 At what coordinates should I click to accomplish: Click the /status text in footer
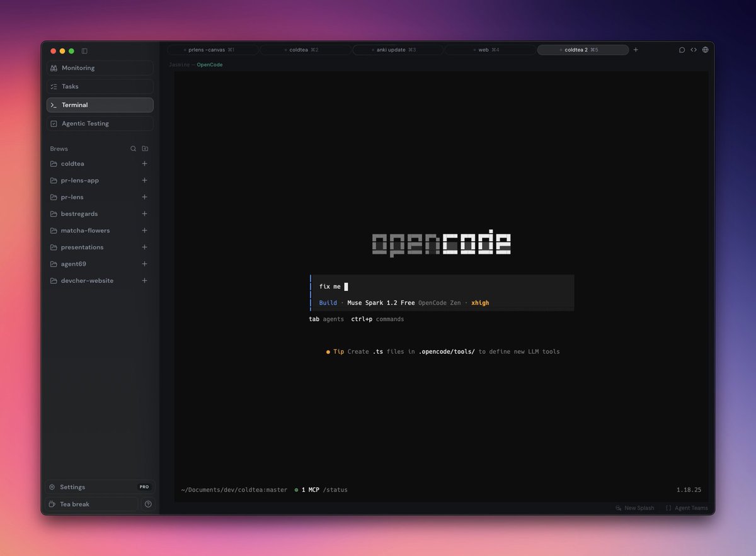[335, 490]
